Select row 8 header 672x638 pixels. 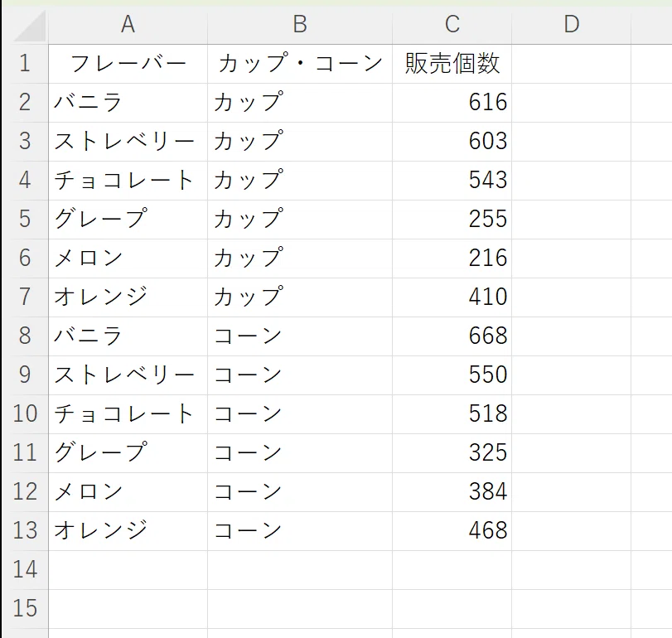(25, 336)
